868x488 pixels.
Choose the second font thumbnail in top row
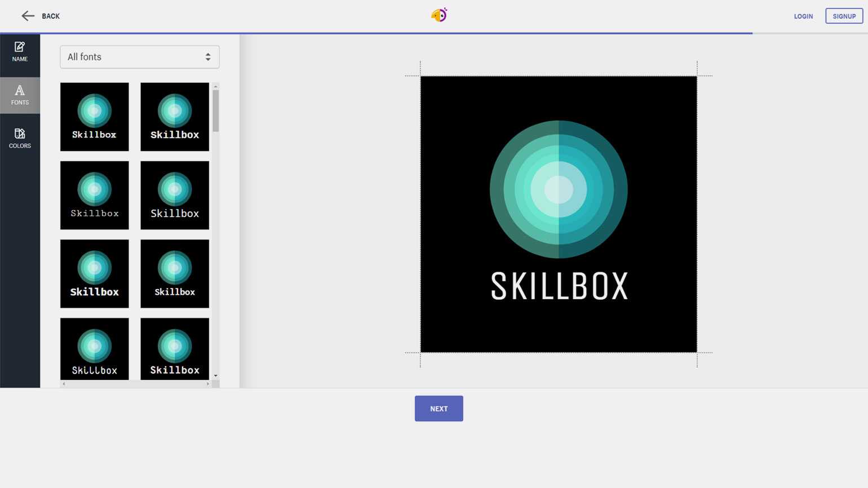point(175,117)
